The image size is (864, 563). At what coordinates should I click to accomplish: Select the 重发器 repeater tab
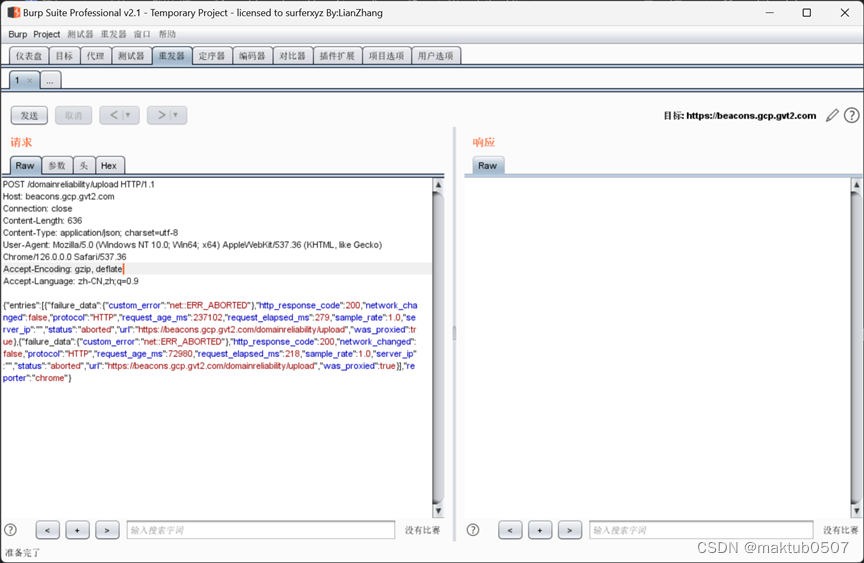[172, 56]
